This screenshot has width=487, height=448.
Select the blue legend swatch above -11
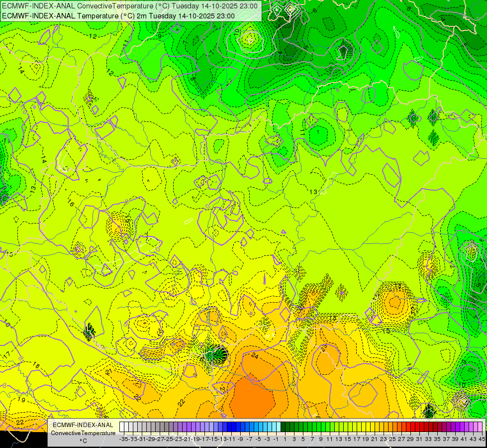coord(229,427)
